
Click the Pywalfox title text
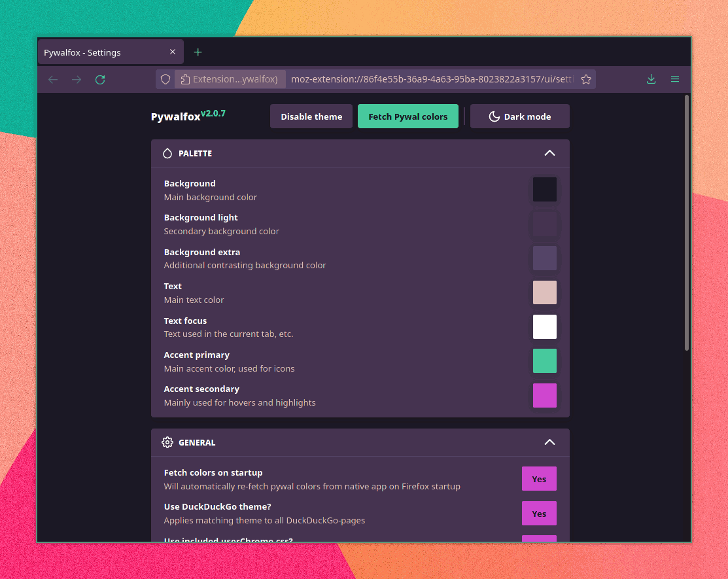click(175, 117)
